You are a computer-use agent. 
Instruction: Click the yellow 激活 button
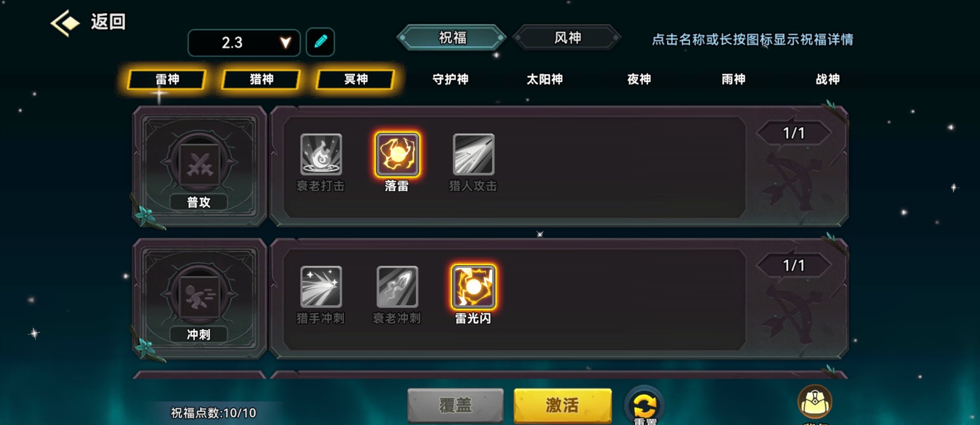tap(563, 405)
